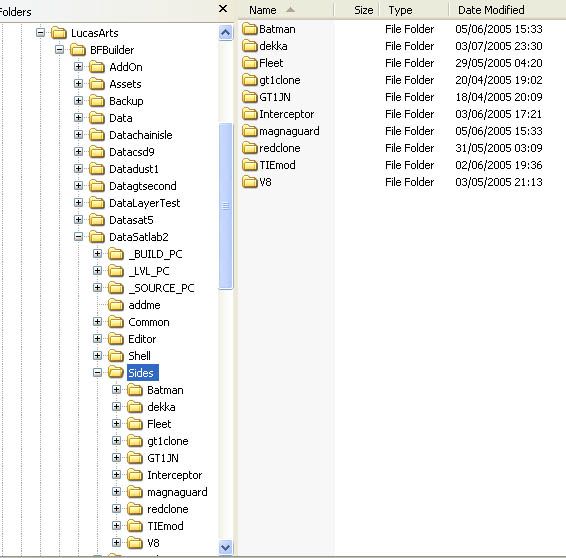Select GT1JN label in folder tree
The image size is (566, 558).
coord(163,458)
